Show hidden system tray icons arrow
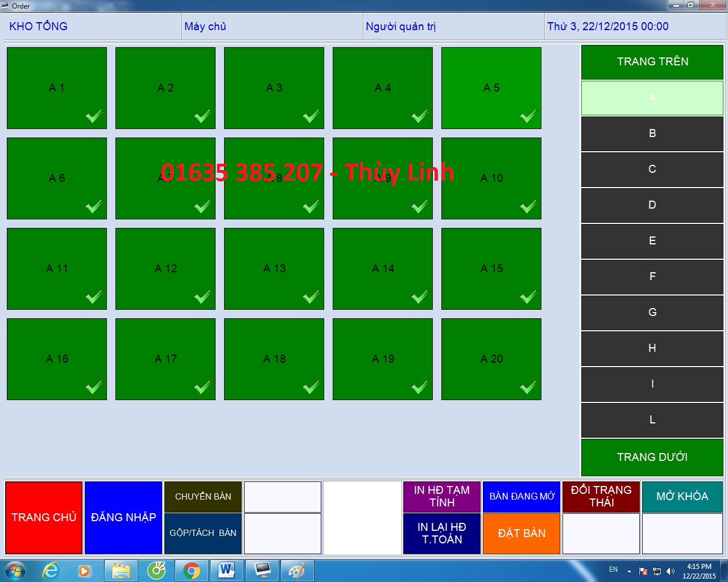 pos(629,571)
